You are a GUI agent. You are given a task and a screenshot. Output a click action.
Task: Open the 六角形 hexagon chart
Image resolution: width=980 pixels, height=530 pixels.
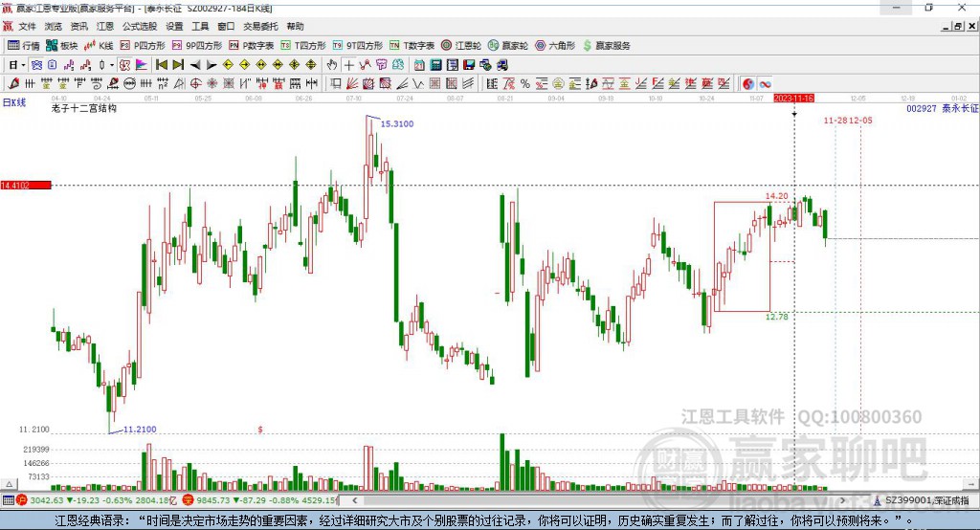tap(555, 46)
